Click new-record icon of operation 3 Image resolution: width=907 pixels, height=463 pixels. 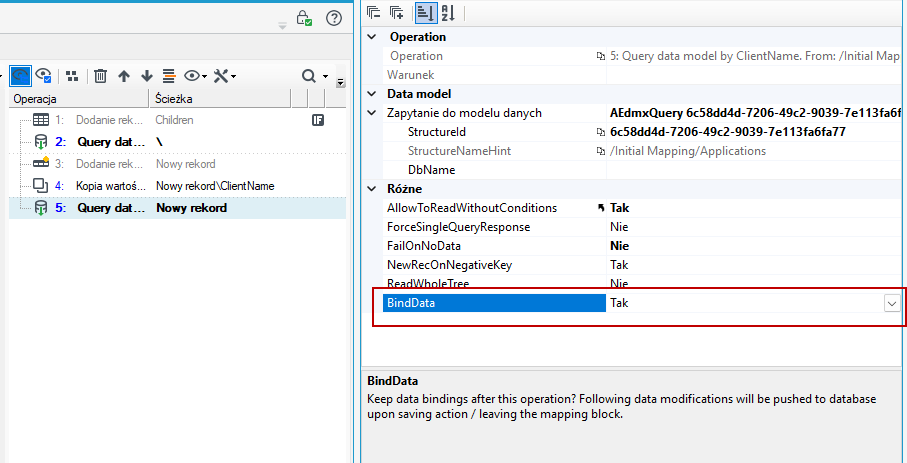[x=41, y=163]
